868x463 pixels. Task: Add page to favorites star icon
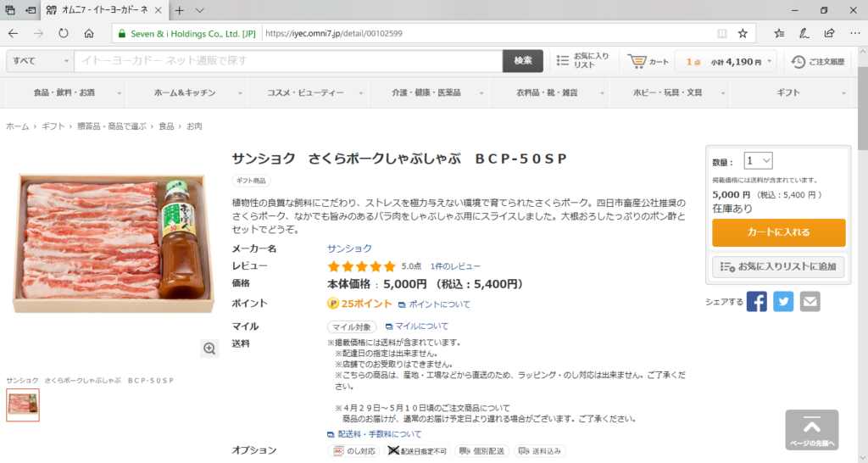click(743, 33)
